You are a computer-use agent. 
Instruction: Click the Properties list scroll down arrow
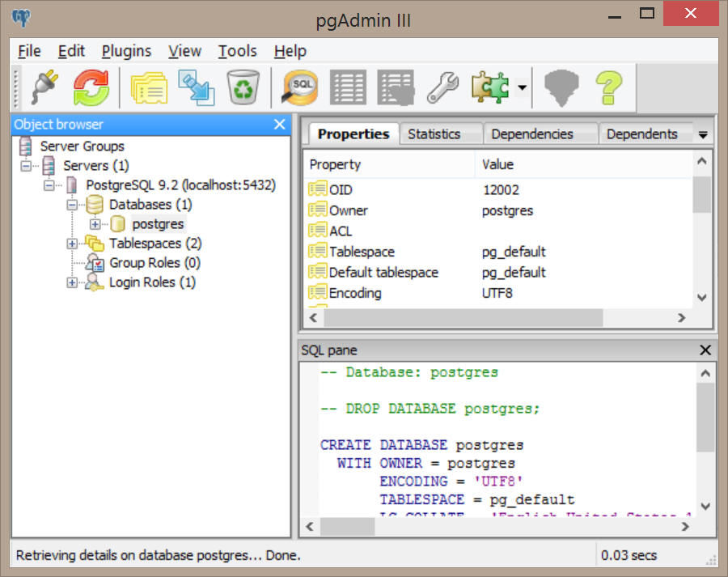click(702, 297)
